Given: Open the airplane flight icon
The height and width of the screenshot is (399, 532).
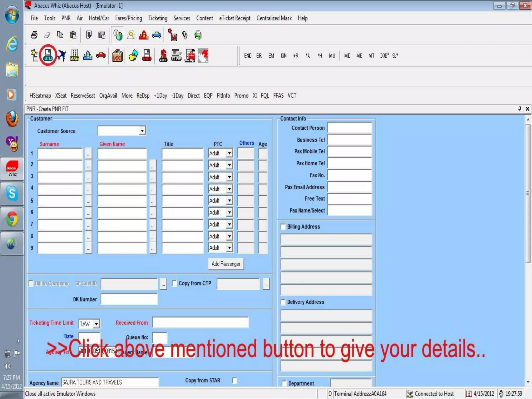Looking at the screenshot, I should tap(62, 55).
